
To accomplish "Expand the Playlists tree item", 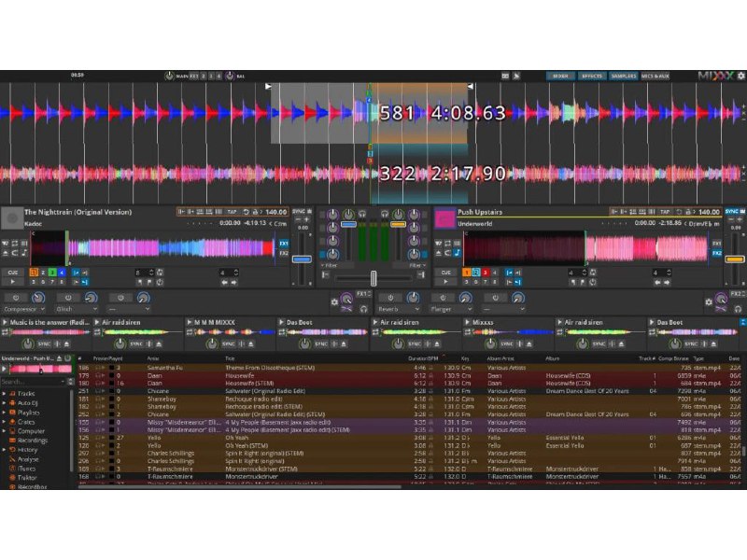I will pyautogui.click(x=5, y=413).
